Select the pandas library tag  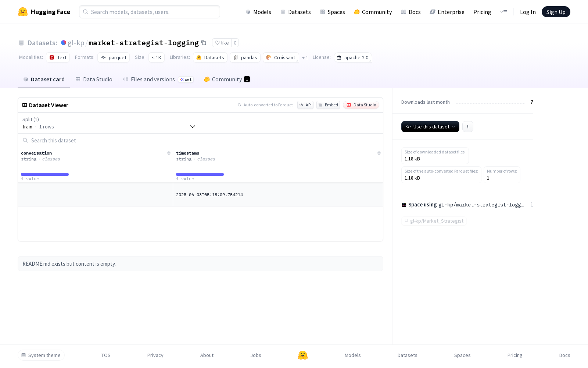tap(245, 57)
